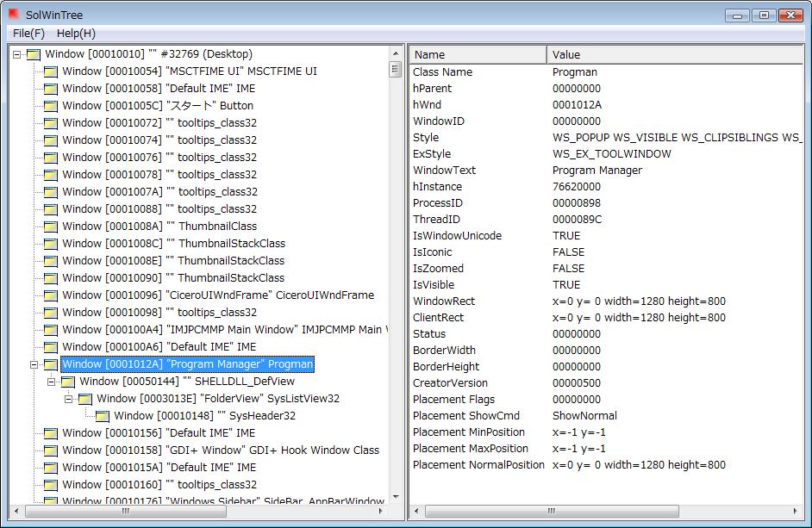Viewport: 812px width, 528px height.
Task: Select Window [0003013E] FolderView SysListView32 entry
Action: tap(218, 399)
